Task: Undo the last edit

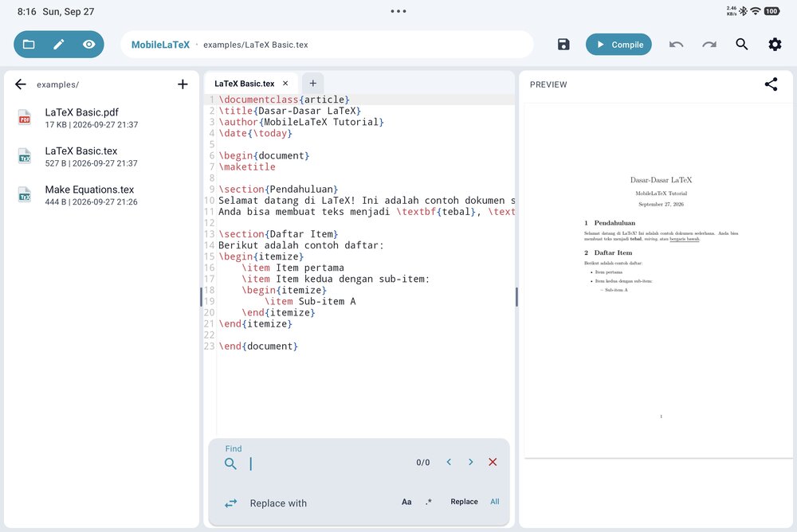Action: [x=676, y=45]
